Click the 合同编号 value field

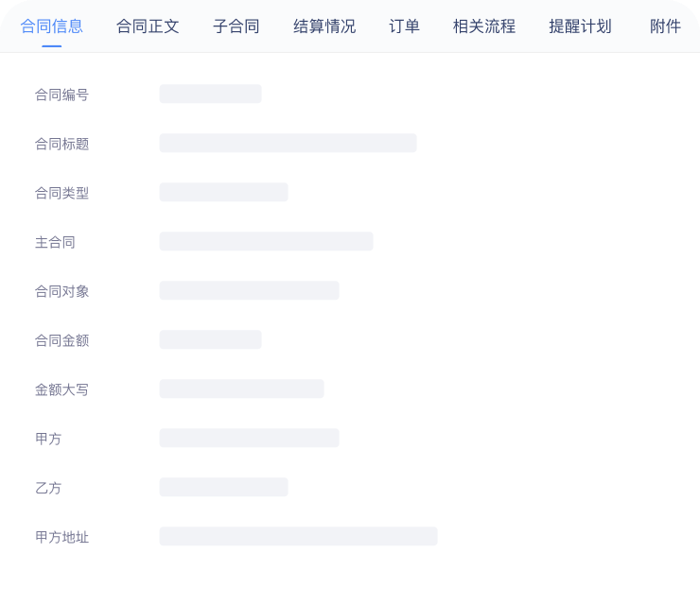coord(210,94)
